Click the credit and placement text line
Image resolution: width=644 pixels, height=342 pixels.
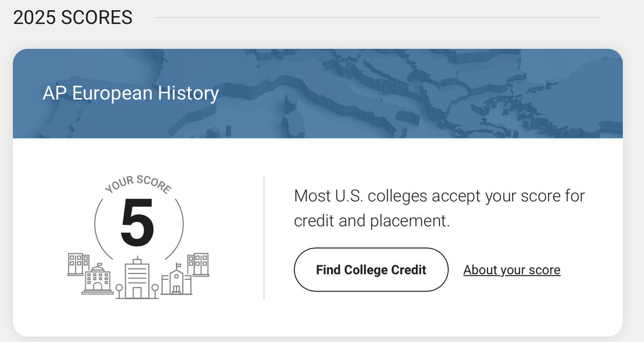point(372,221)
